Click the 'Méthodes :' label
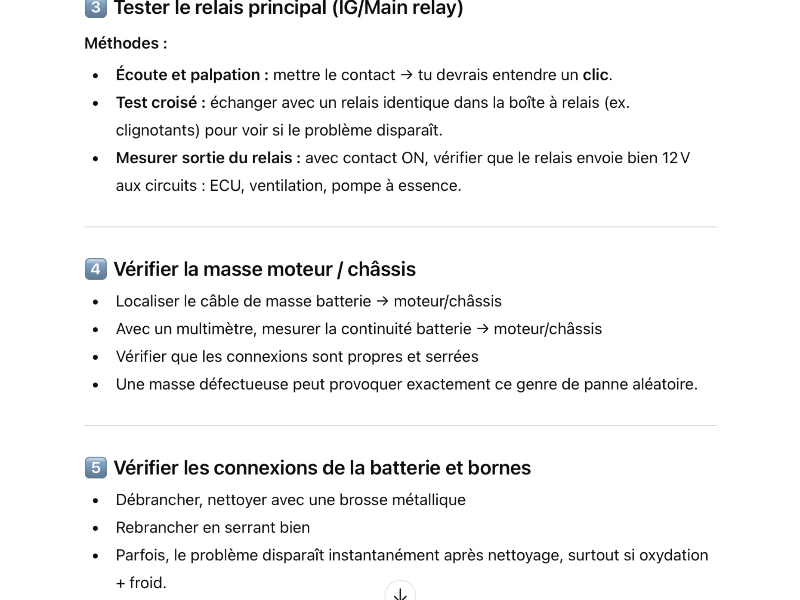Screen dimensions: 800x600 tap(126, 43)
